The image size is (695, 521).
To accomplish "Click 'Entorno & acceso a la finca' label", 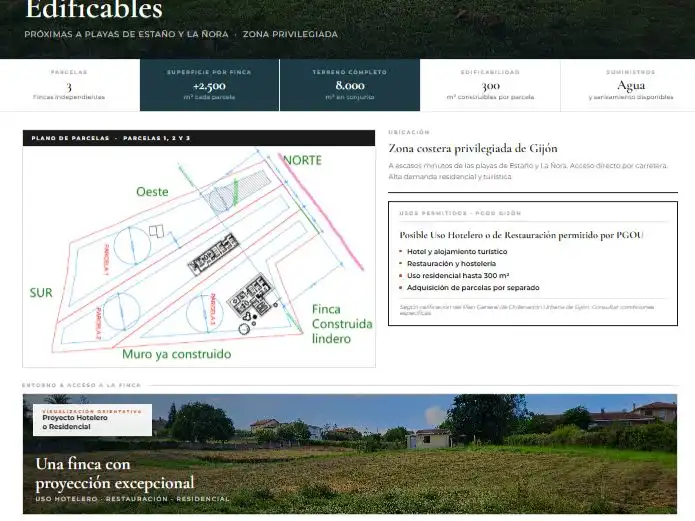I will 81,385.
